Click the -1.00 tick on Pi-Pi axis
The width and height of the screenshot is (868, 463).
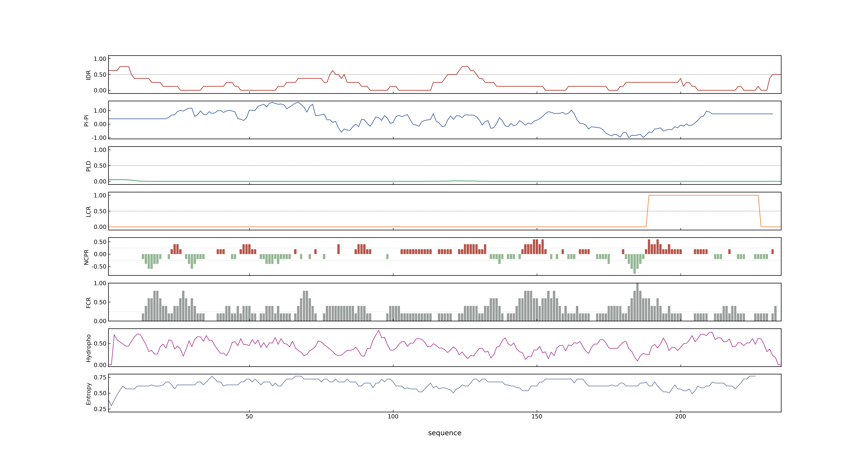[99, 138]
